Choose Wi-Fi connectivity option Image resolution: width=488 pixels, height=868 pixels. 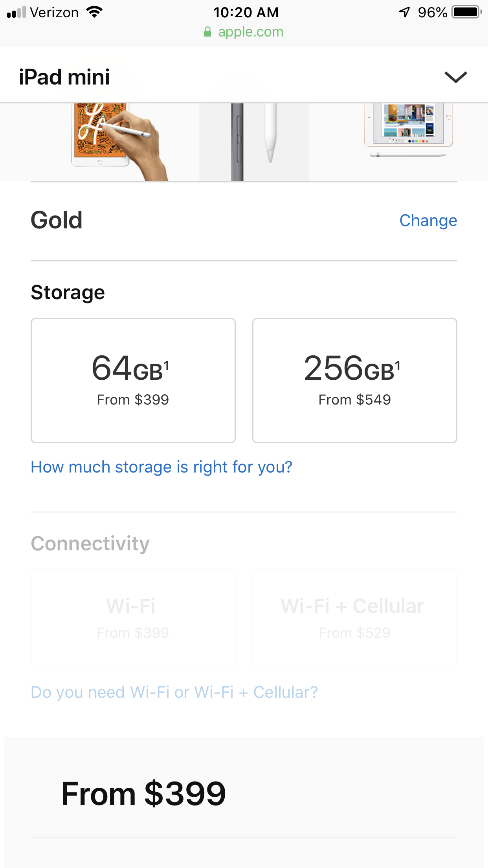click(x=133, y=618)
